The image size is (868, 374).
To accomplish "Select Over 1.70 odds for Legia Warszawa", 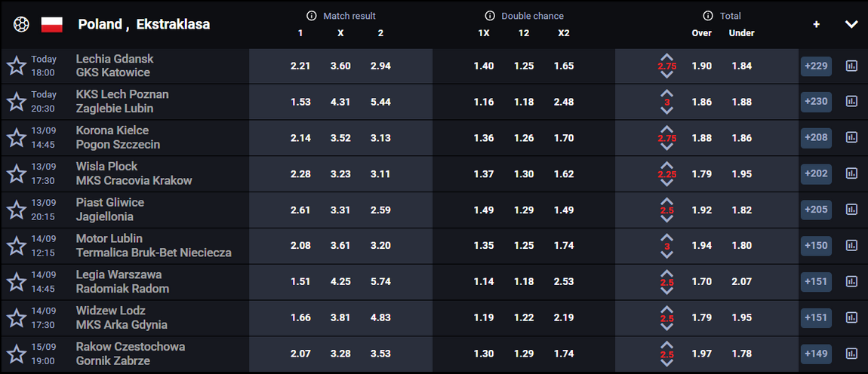I will tap(702, 281).
